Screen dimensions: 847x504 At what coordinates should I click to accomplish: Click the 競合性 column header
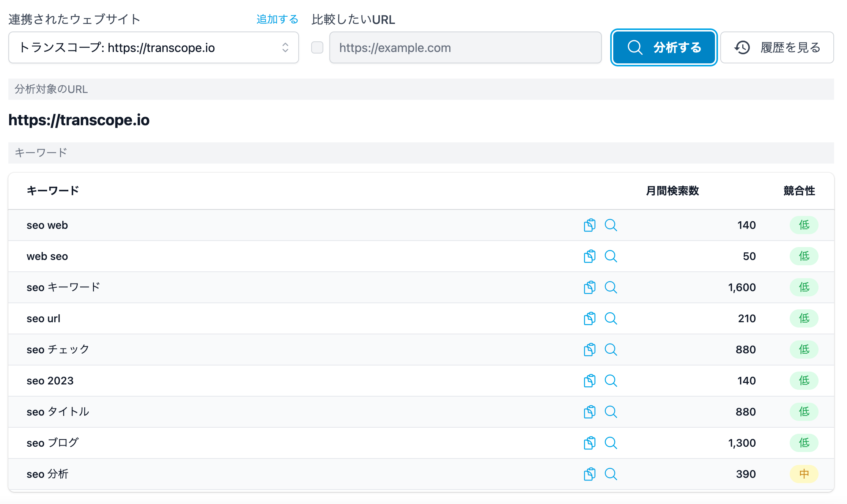coord(799,191)
